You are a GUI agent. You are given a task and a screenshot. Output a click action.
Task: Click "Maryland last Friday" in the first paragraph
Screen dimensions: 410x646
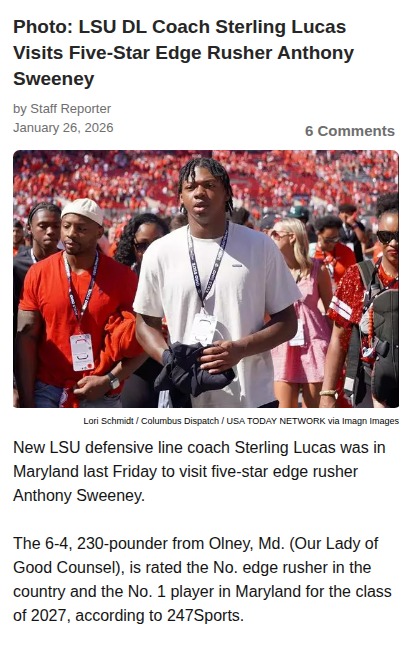coord(85,472)
